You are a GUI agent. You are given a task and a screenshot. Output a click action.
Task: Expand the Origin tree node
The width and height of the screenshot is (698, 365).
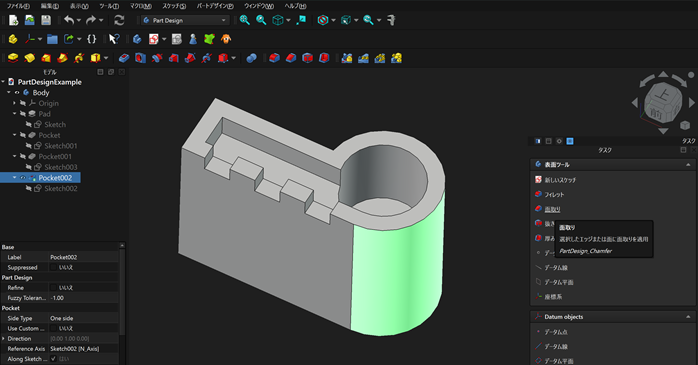[x=14, y=103]
